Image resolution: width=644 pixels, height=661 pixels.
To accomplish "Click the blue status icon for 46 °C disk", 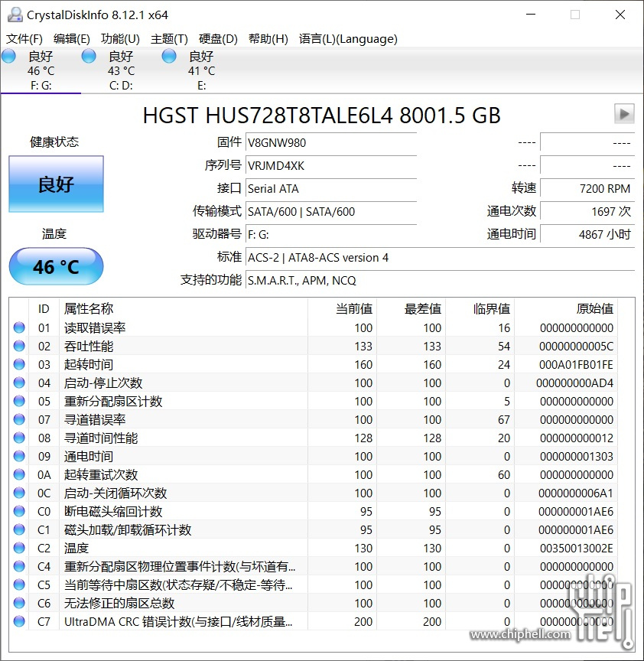I will [x=8, y=56].
